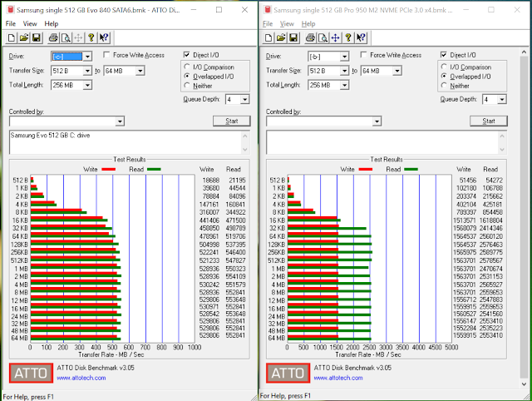Select Overlapped I/O in Pro 950 window
The image size is (532, 401).
click(x=444, y=76)
